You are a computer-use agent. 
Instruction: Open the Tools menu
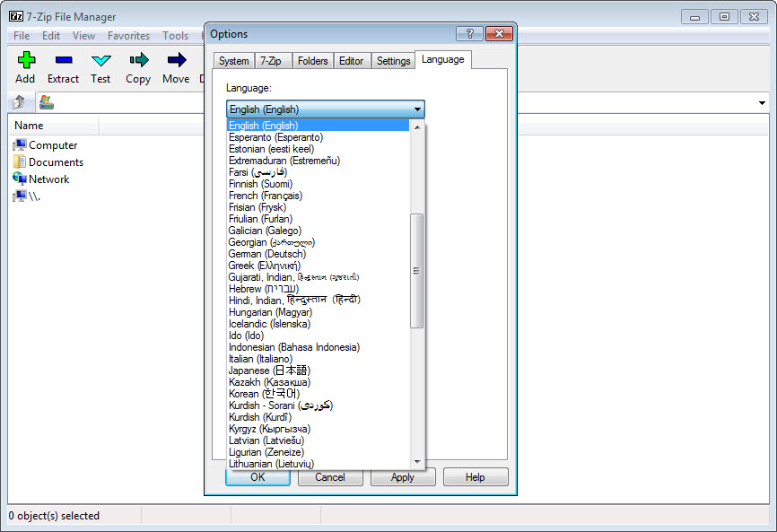(176, 36)
